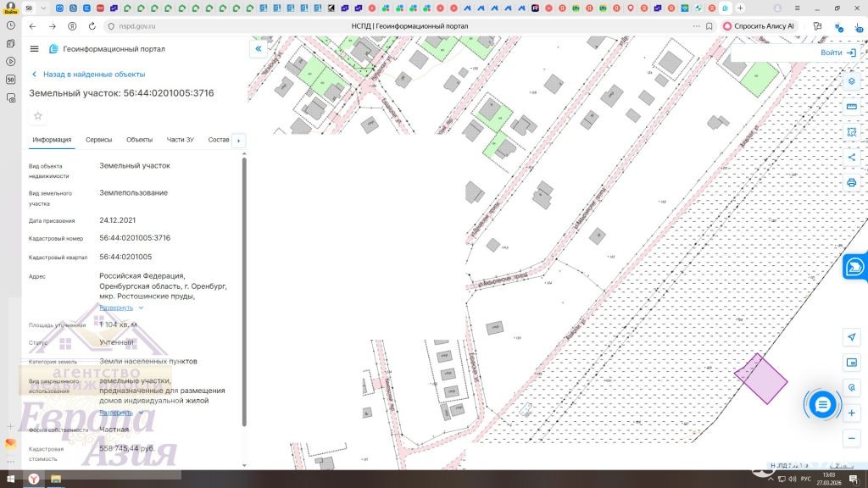
Task: Activate the area selection search tool
Action: (852, 132)
